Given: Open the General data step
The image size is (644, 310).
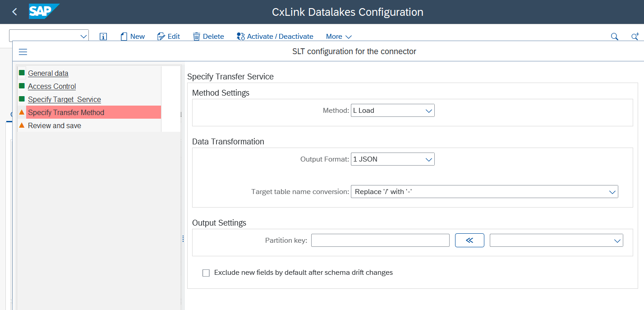Looking at the screenshot, I should click(x=48, y=73).
